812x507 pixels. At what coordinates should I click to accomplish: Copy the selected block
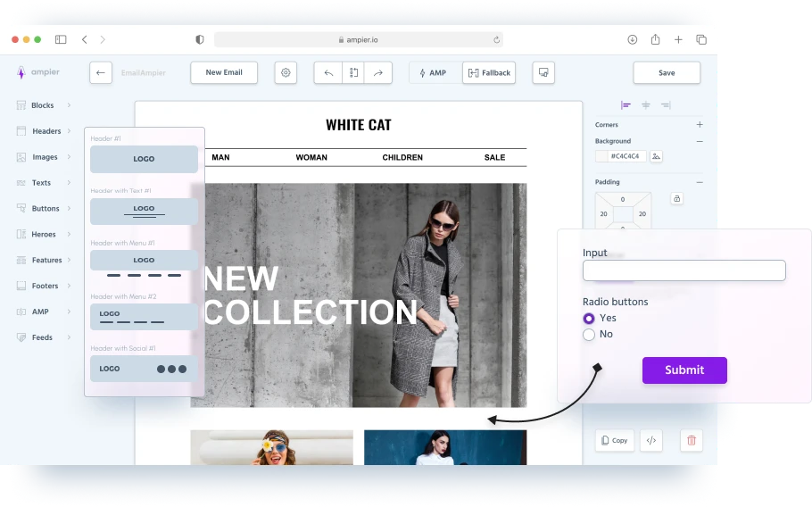click(x=615, y=441)
